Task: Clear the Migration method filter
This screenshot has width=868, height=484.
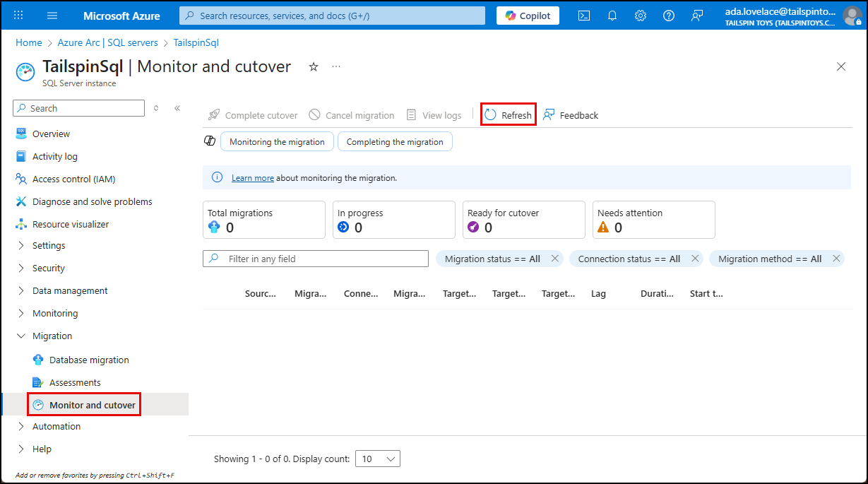Action: pos(836,259)
